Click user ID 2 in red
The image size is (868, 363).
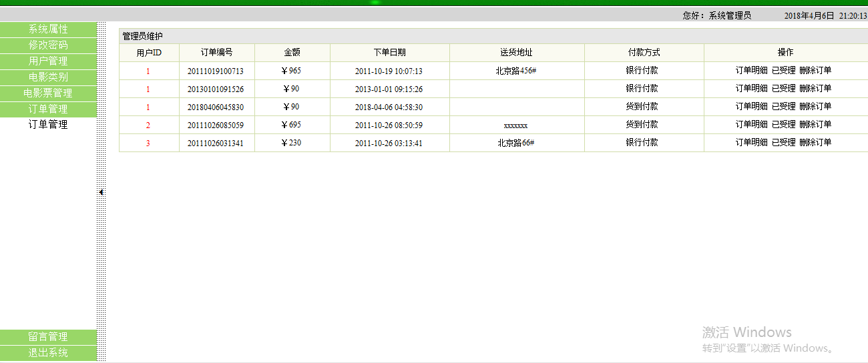point(148,125)
